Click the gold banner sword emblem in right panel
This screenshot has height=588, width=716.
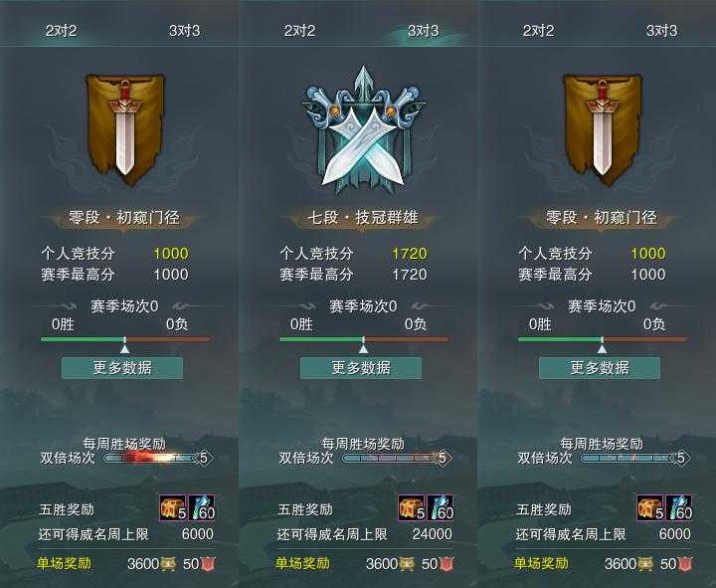pyautogui.click(x=603, y=129)
